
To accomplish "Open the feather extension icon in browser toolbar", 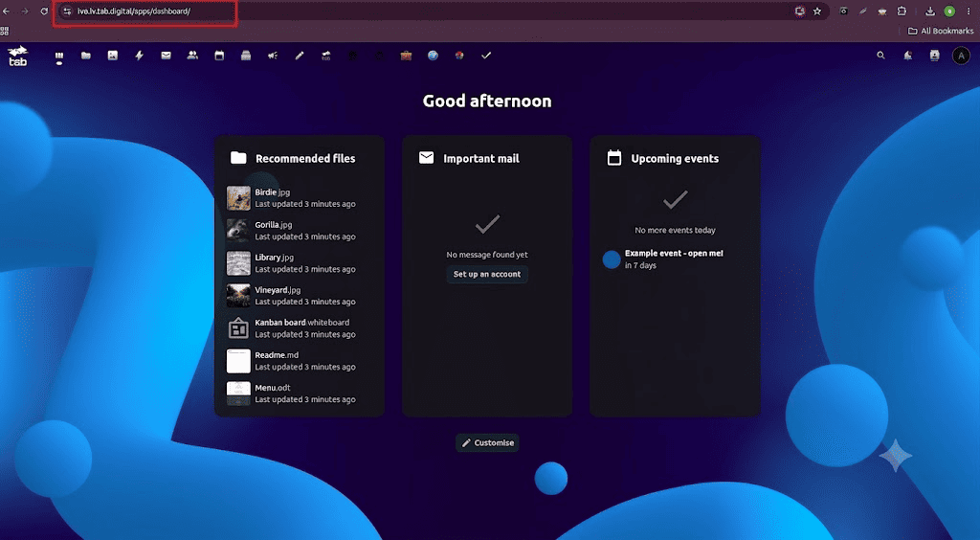I will pyautogui.click(x=863, y=11).
